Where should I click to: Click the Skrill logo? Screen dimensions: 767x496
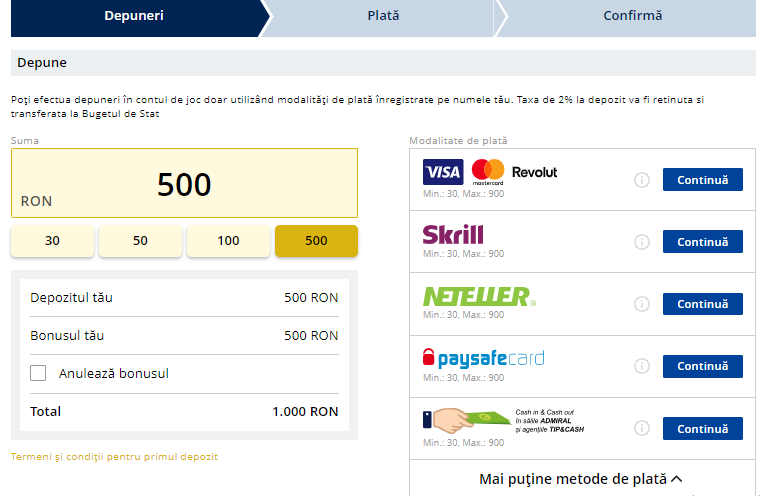(x=453, y=234)
